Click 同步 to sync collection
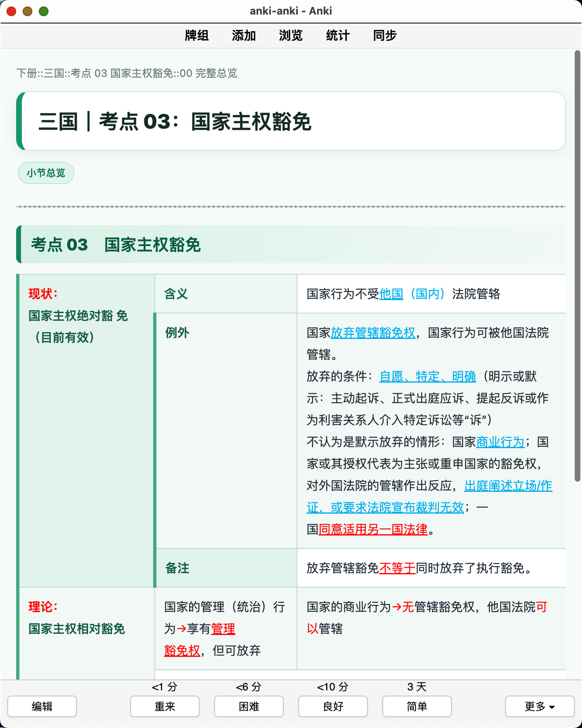Image resolution: width=582 pixels, height=728 pixels. click(385, 36)
